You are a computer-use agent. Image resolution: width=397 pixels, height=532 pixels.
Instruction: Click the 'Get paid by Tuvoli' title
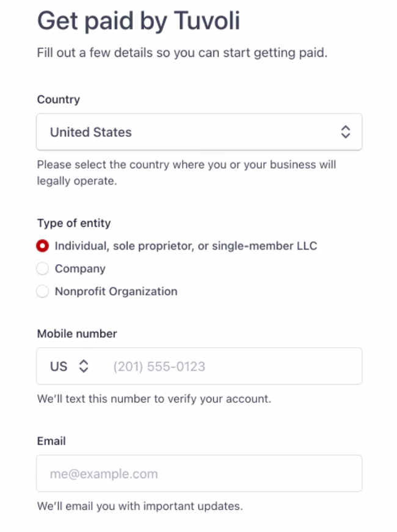[139, 21]
